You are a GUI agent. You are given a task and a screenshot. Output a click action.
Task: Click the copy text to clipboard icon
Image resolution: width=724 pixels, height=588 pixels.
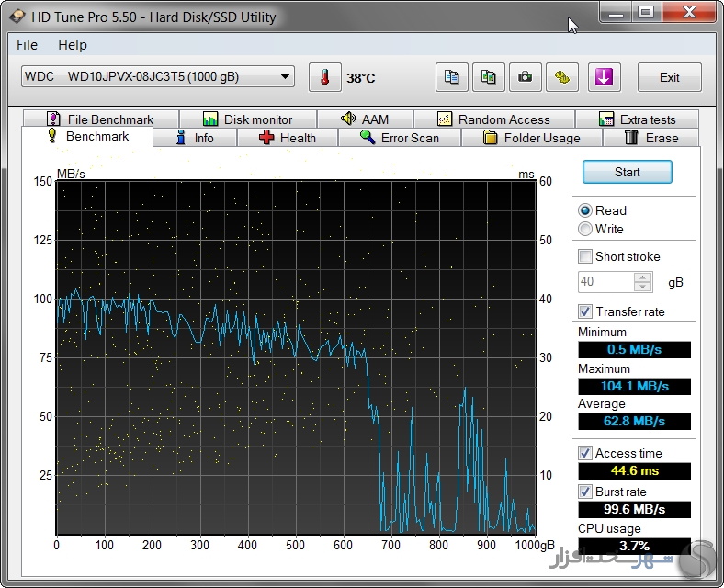pos(451,77)
